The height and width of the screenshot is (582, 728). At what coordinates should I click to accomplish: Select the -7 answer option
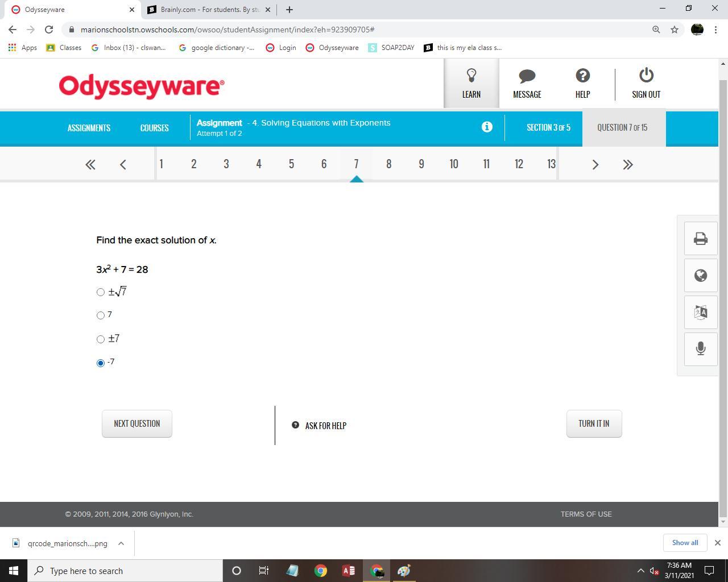(x=101, y=363)
